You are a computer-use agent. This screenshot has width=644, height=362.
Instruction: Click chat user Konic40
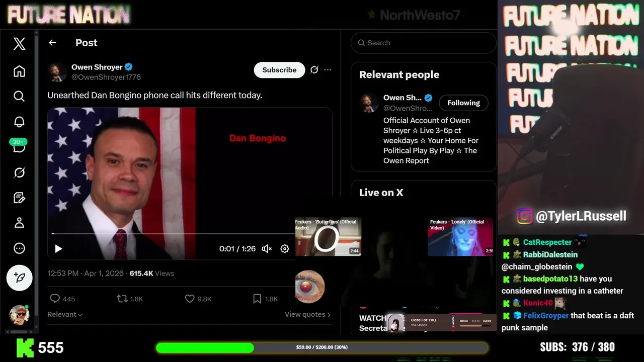coord(537,303)
